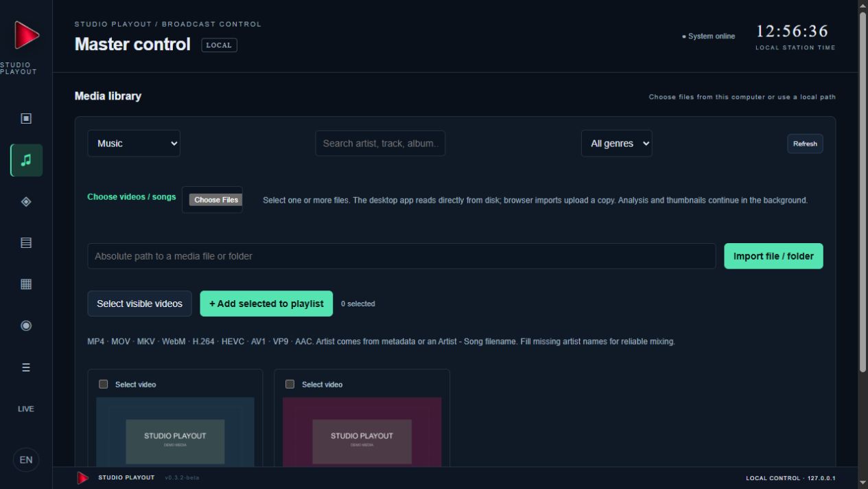868x489 pixels.
Task: Click the 0 selected counter text
Action: (x=358, y=304)
